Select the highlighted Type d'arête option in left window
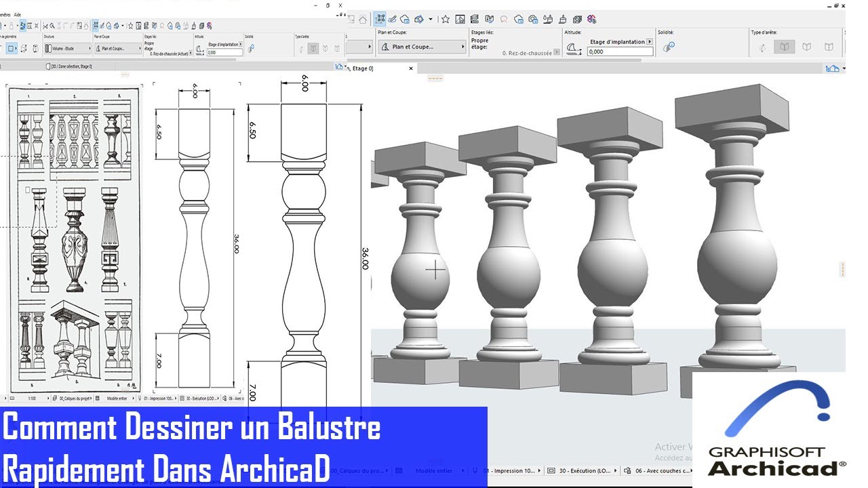 [x=313, y=48]
